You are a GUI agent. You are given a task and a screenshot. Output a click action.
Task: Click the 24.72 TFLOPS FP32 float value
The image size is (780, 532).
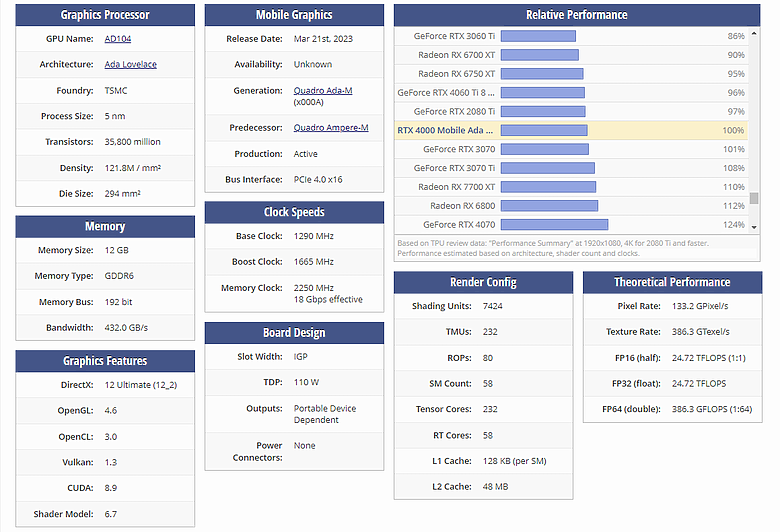click(x=699, y=383)
